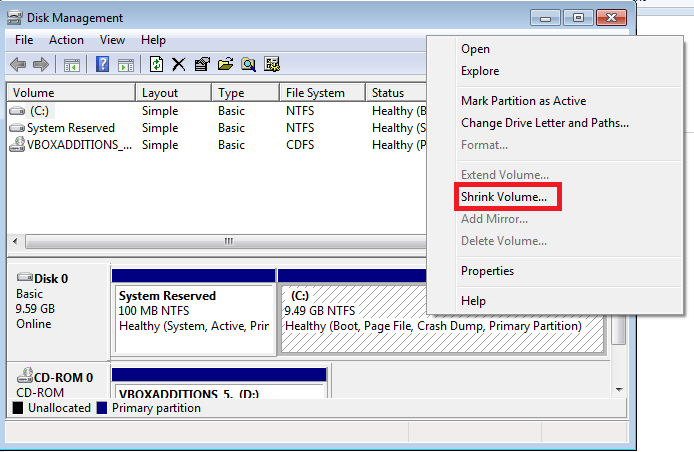
Task: Select the VBOXADDITIONS (D:) partition block
Action: coord(220,383)
